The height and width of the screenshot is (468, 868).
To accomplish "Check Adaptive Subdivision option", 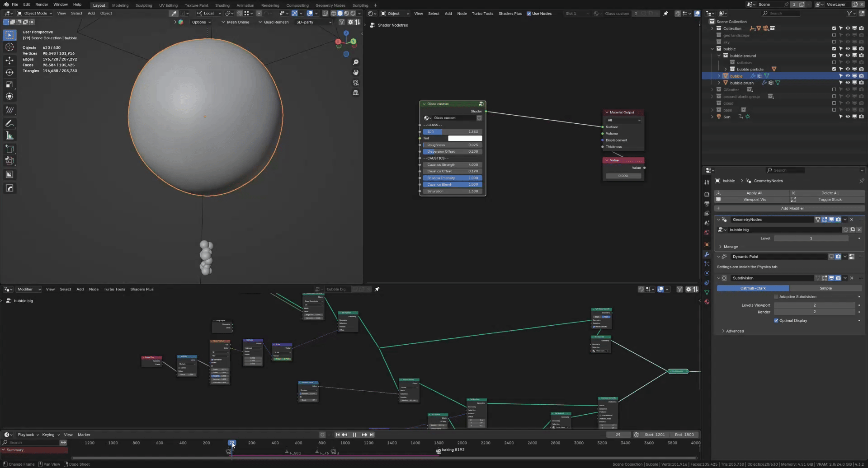I will [776, 297].
